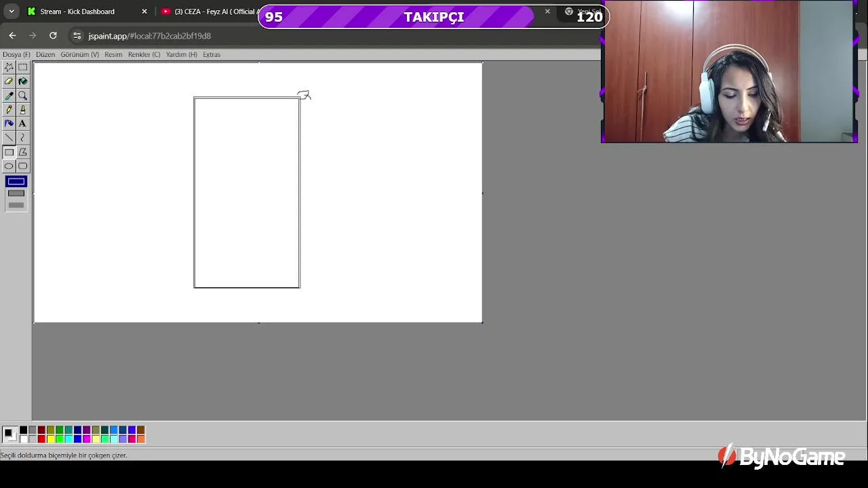This screenshot has height=488, width=868.
Task: Pick the Rounded Rectangle tool
Action: tap(22, 166)
